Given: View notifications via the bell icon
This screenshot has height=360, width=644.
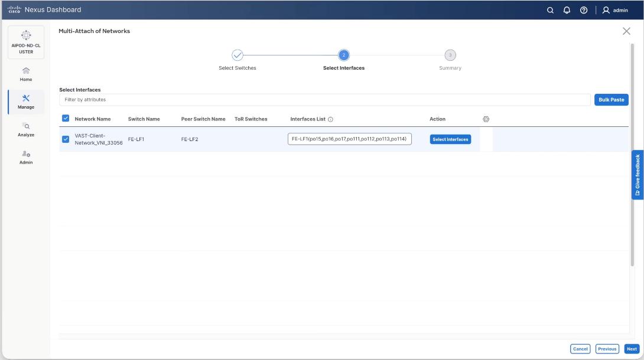Looking at the screenshot, I should pyautogui.click(x=565, y=9).
